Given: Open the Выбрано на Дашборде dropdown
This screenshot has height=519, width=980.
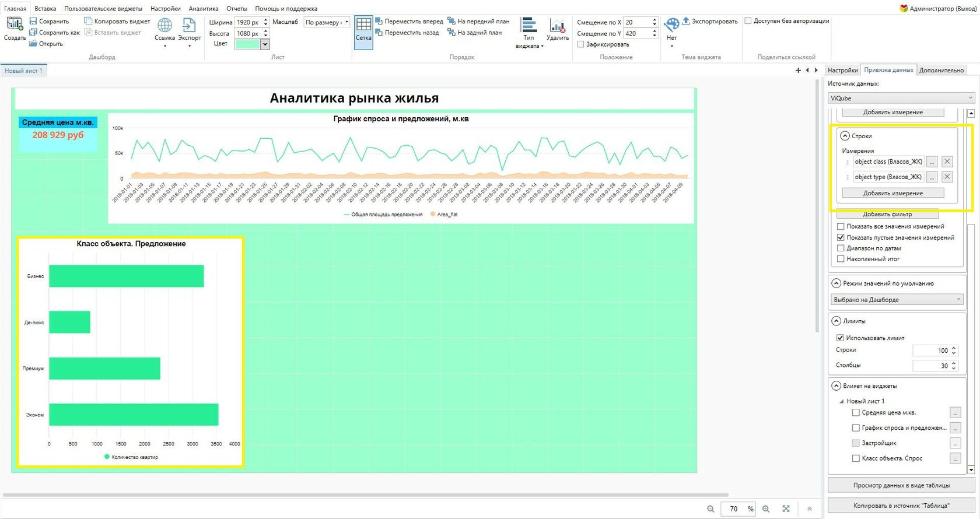Looking at the screenshot, I should [x=897, y=299].
